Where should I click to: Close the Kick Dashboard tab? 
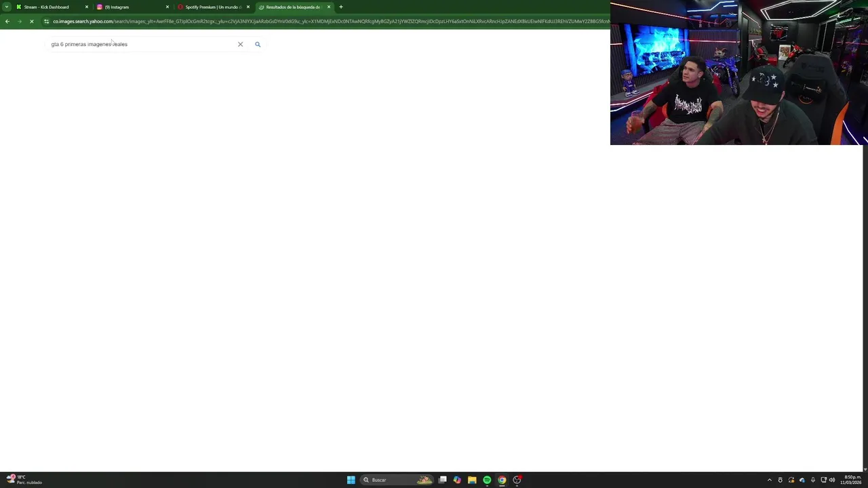[86, 7]
